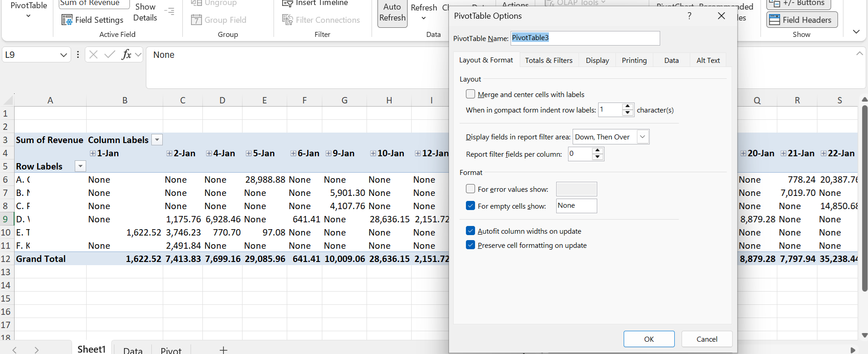Expand the 10-Jan column group
The image size is (868, 354).
coord(373,154)
